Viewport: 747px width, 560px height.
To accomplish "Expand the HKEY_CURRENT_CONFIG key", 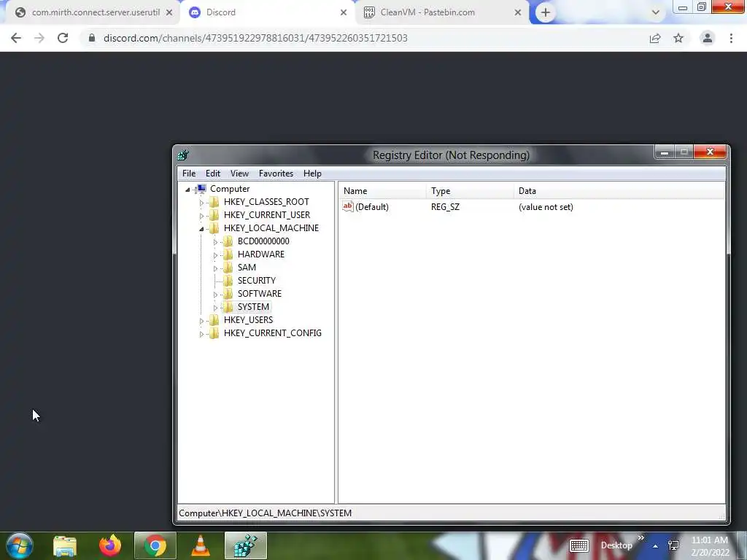I will (x=201, y=334).
